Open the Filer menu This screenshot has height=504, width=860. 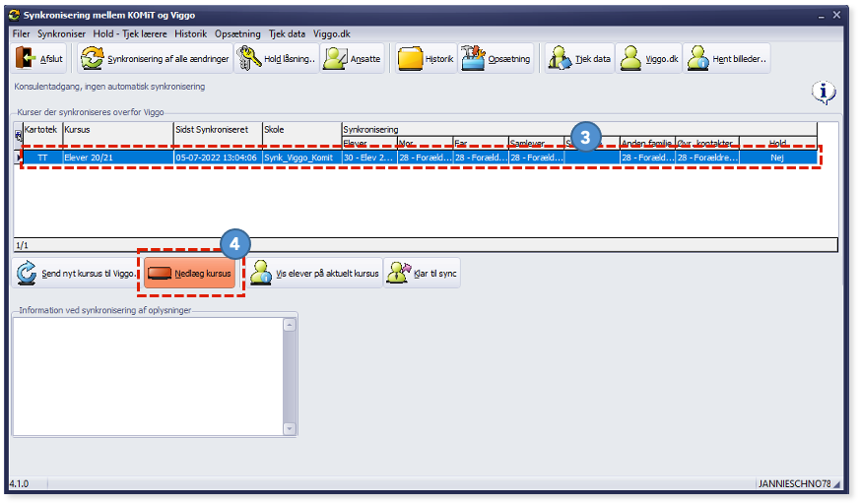(x=22, y=34)
